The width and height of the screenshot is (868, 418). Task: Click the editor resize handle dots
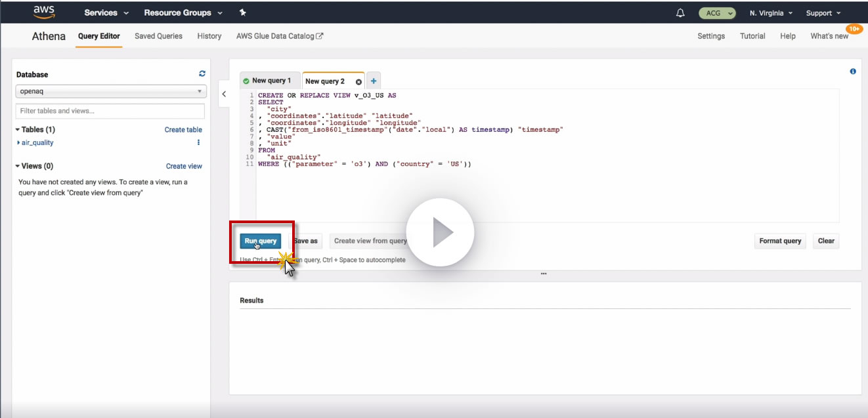pos(544,274)
